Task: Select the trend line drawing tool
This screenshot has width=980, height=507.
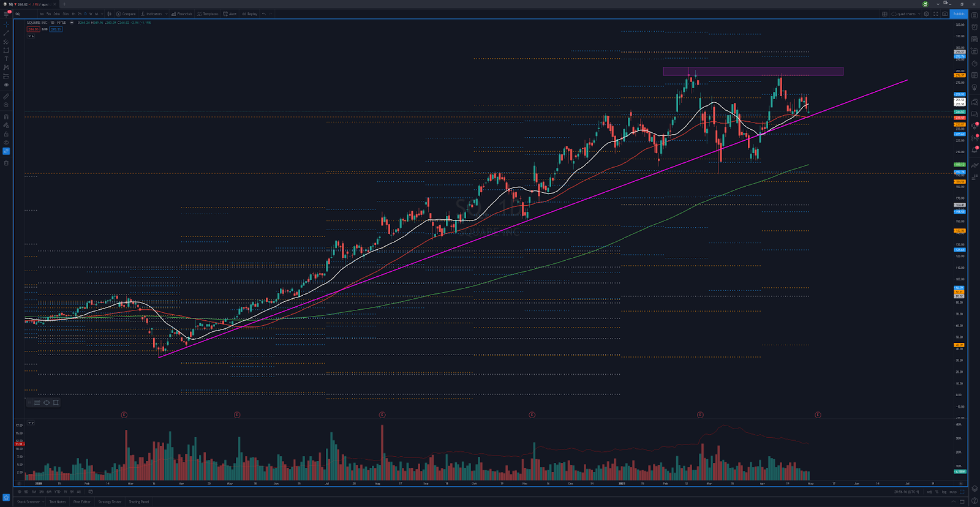Action: tap(6, 33)
